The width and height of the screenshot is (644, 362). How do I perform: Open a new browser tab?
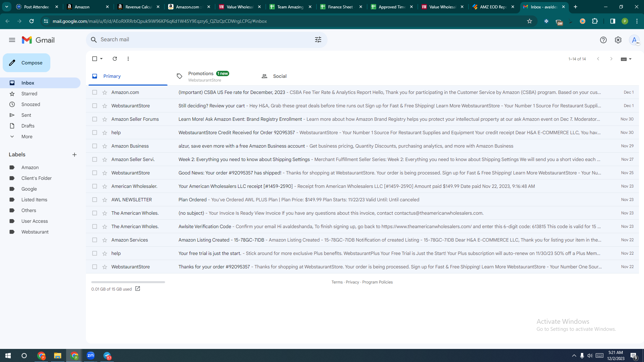[576, 7]
